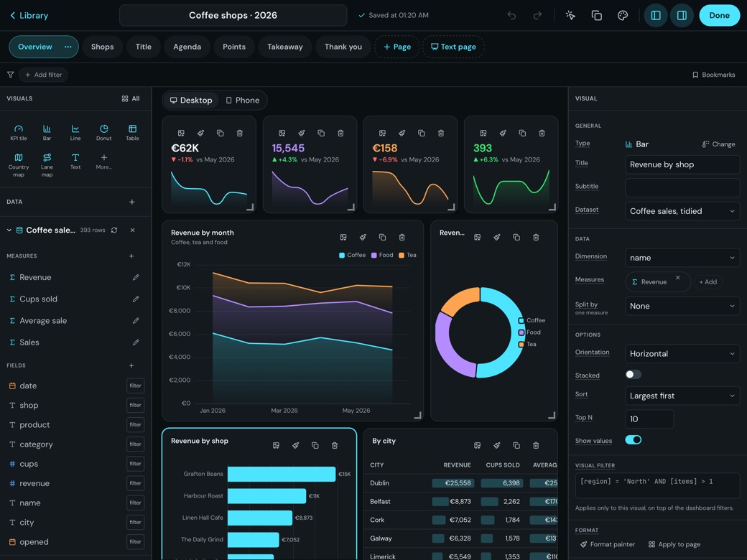The image size is (747, 560).
Task: Toggle filter on the shop field
Action: [135, 405]
